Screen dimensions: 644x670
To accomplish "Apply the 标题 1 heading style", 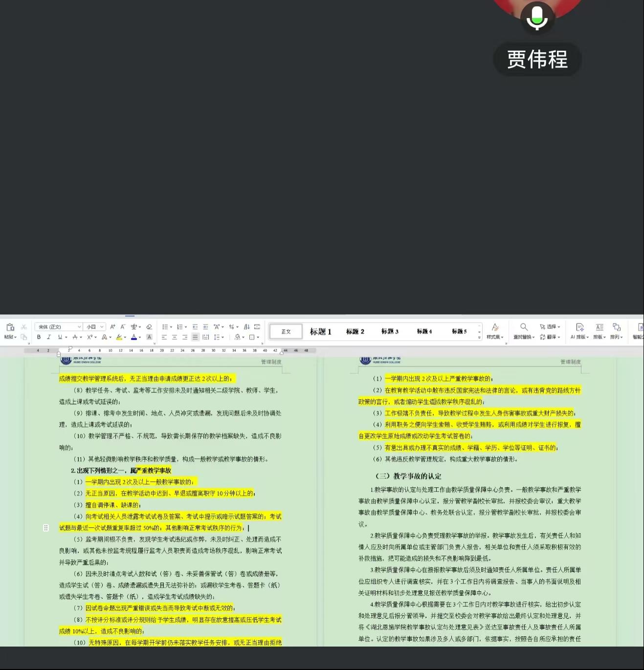I will 320,332.
